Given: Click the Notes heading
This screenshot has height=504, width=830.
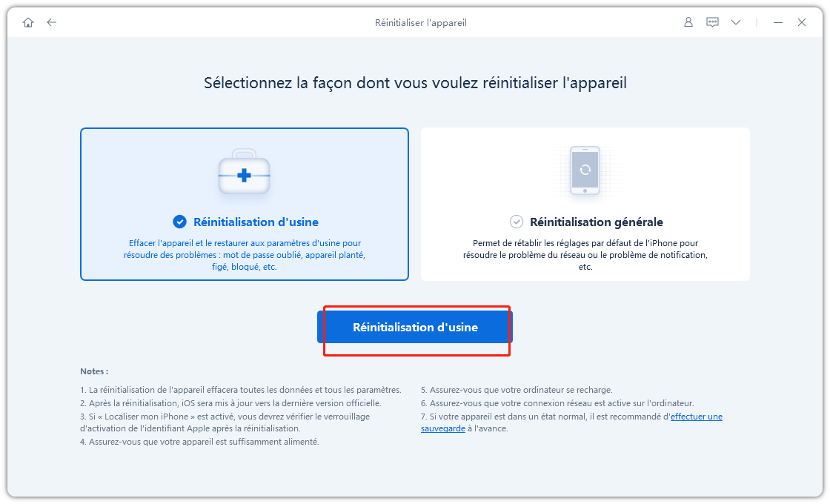Looking at the screenshot, I should [x=94, y=371].
